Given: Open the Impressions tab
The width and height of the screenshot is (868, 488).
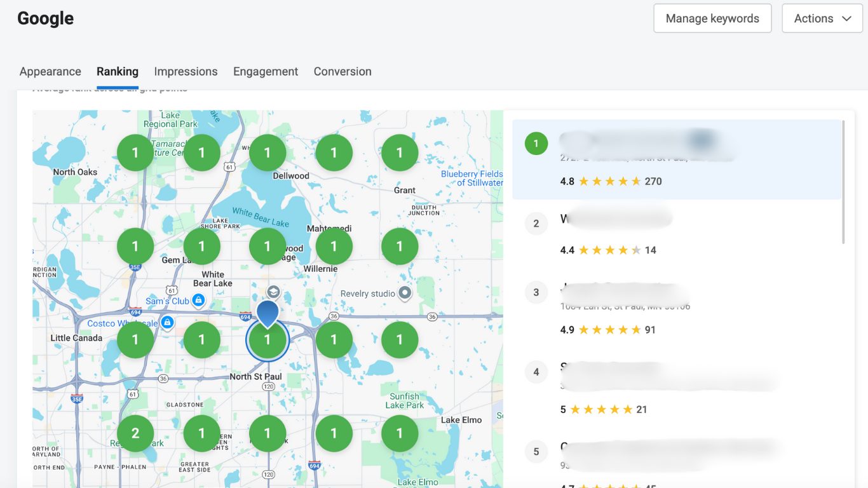Looking at the screenshot, I should click(186, 72).
